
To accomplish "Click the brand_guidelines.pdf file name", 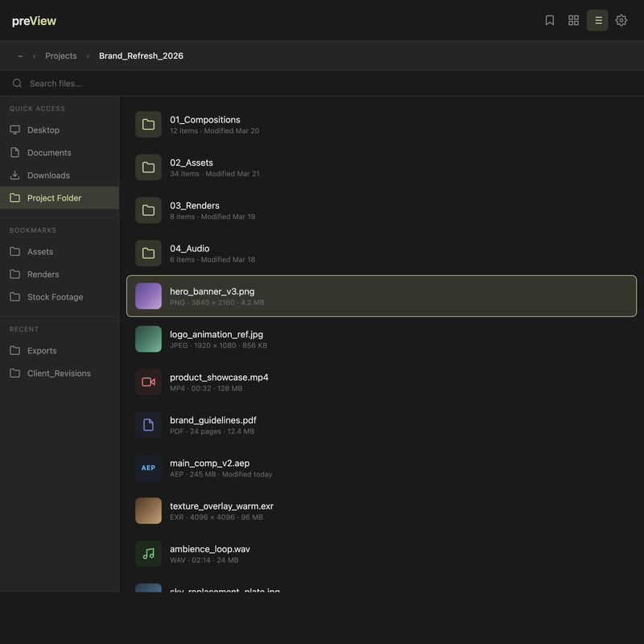I will pyautogui.click(x=213, y=420).
